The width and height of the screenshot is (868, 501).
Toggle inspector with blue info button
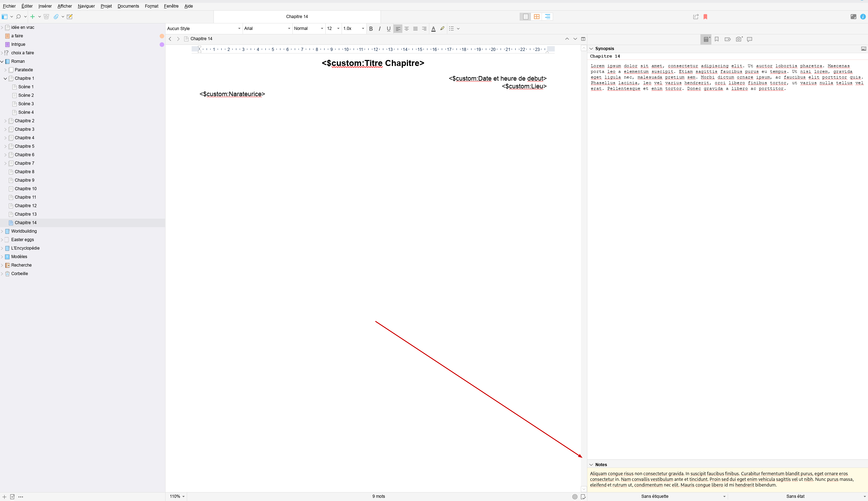[863, 16]
